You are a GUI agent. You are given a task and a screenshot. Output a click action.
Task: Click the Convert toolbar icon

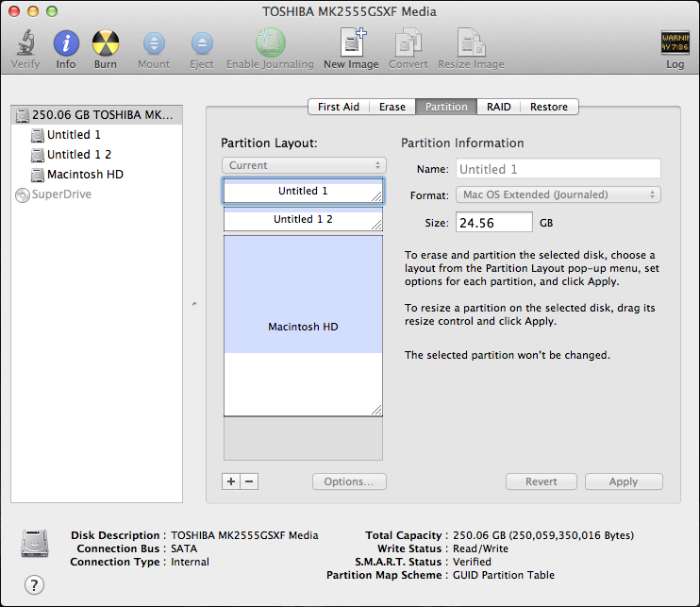(408, 42)
